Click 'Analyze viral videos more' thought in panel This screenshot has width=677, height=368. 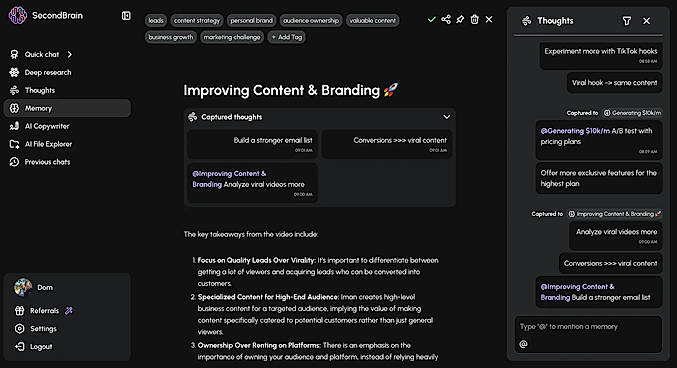pyautogui.click(x=616, y=236)
